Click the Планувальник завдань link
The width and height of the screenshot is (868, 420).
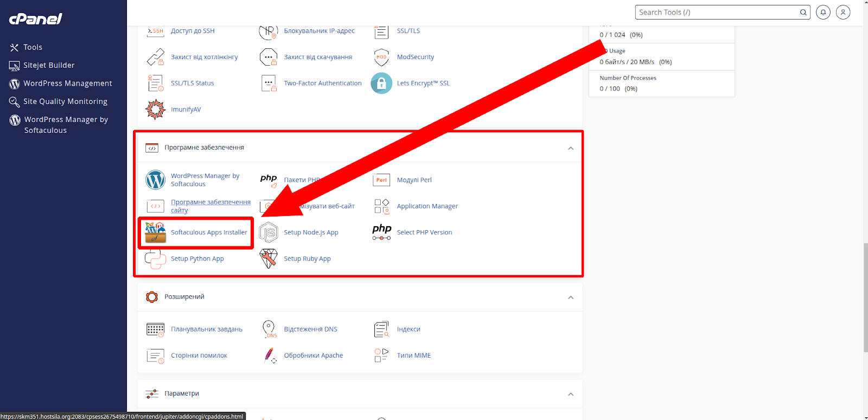[x=206, y=329]
